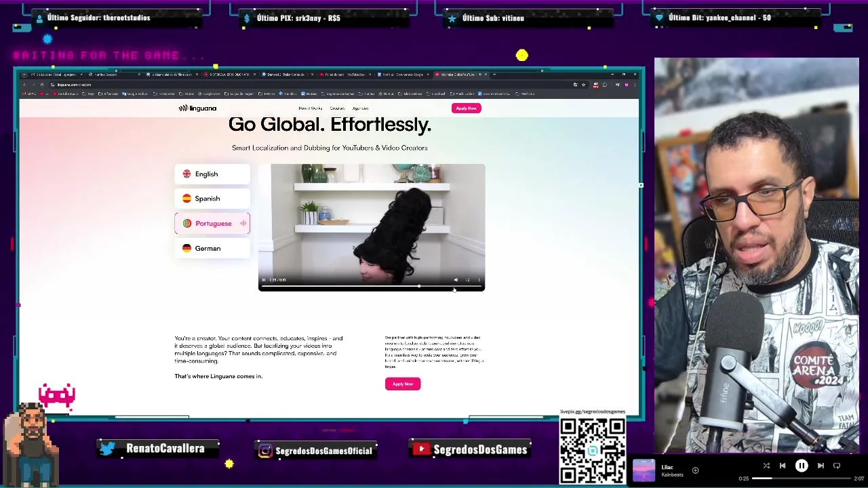Screen dimensions: 868x488
Task: Reload the browser page
Action: [41, 85]
